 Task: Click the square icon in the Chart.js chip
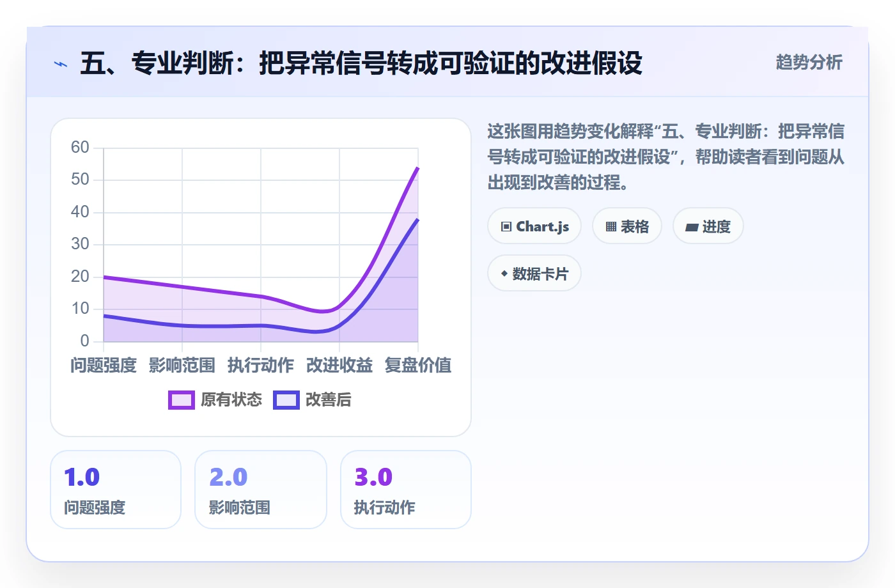point(506,227)
